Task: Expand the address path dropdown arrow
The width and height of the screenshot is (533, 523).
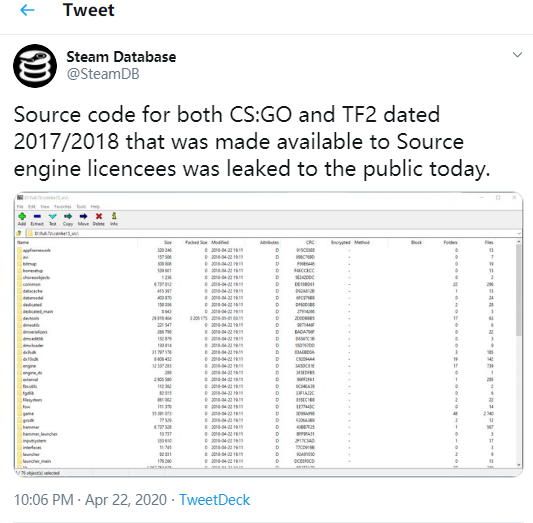Action: [x=519, y=233]
